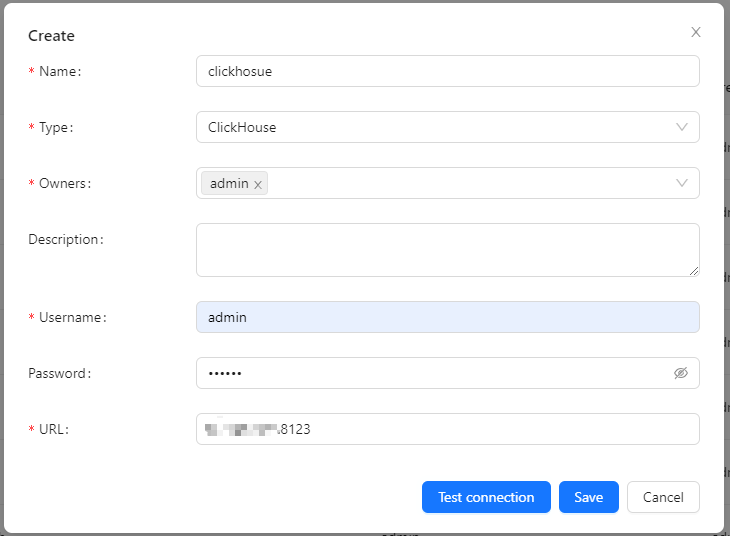The height and width of the screenshot is (536, 730).
Task: Click the chevron arrow in the Type field
Action: point(682,127)
